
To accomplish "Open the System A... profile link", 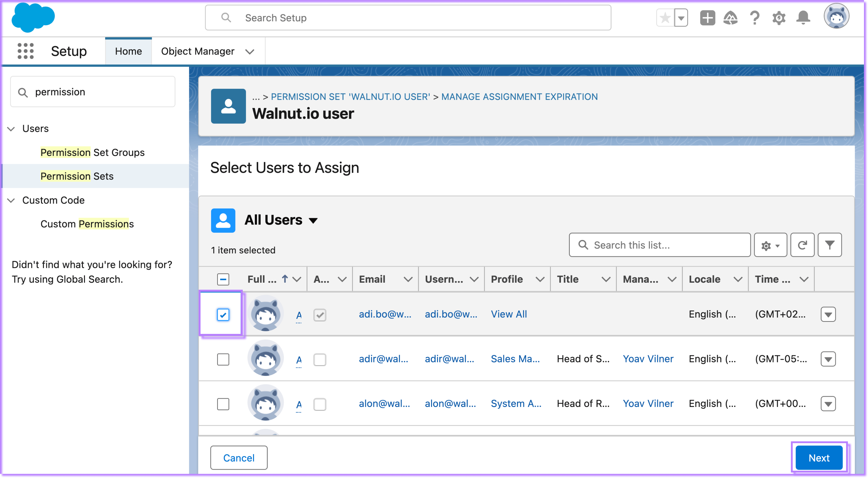I will click(x=516, y=404).
